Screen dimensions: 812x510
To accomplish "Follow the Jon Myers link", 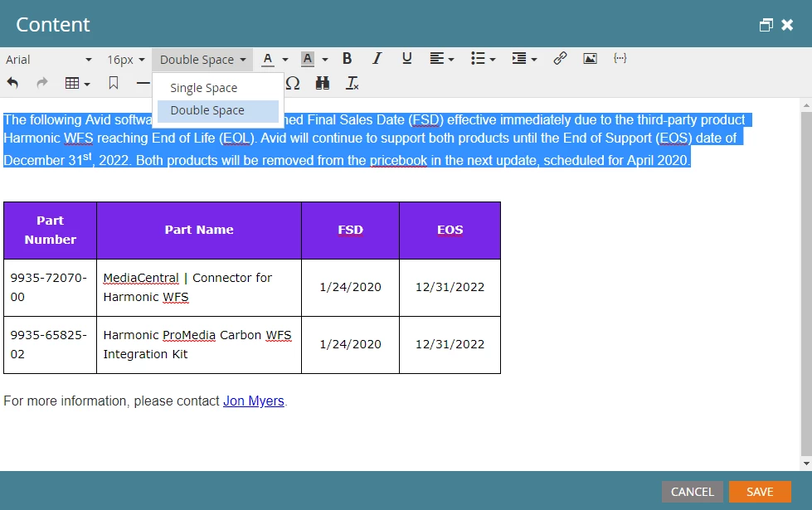I will [254, 401].
